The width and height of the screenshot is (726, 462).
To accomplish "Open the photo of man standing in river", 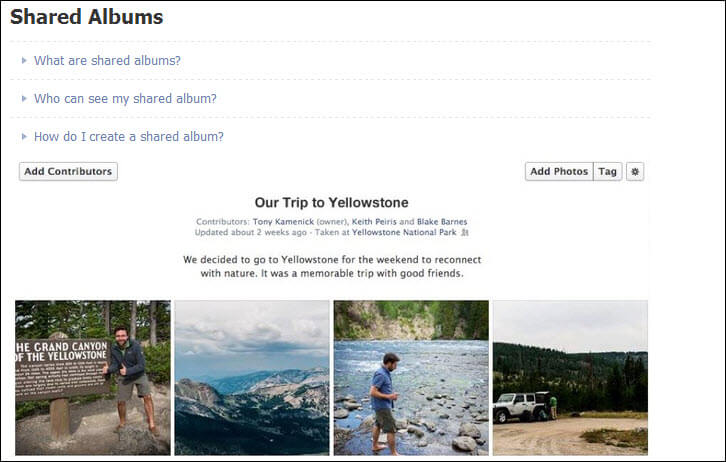I will pyautogui.click(x=411, y=377).
